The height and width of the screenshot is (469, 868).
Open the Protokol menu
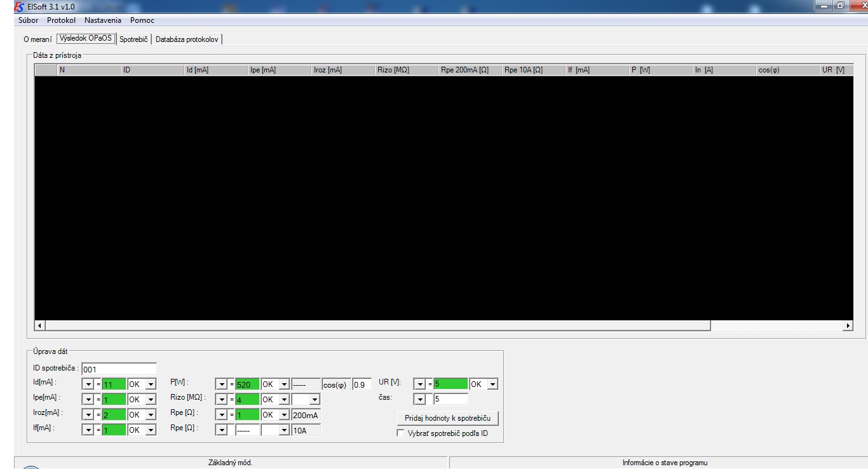pos(62,20)
